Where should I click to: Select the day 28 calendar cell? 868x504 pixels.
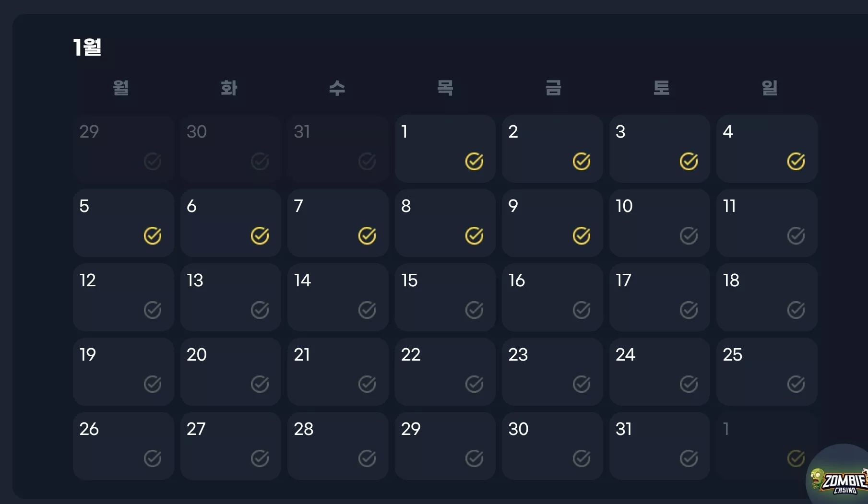(x=338, y=445)
